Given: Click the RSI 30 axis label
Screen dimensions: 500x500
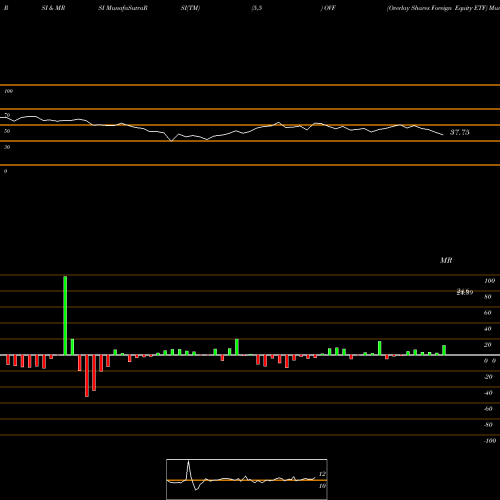Looking at the screenshot, I should [x=7, y=147].
